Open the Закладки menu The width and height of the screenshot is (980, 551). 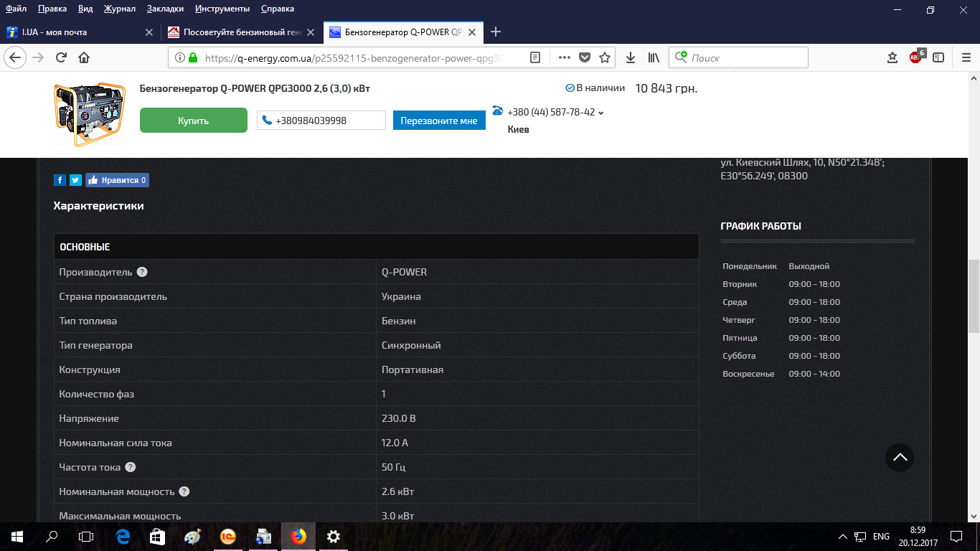point(165,9)
